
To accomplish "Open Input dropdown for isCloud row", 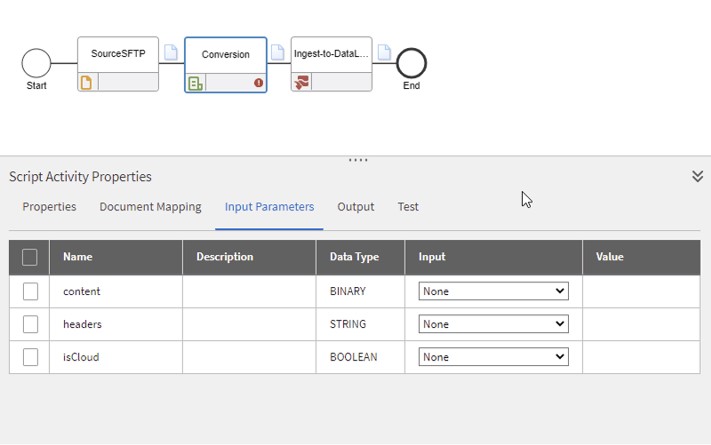I will coord(494,357).
